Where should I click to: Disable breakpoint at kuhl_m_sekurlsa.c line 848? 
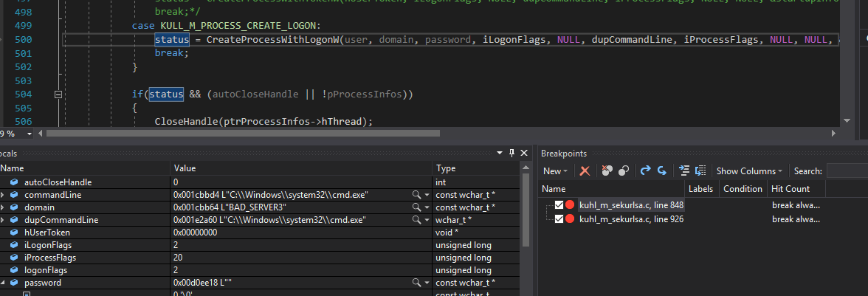pos(559,205)
